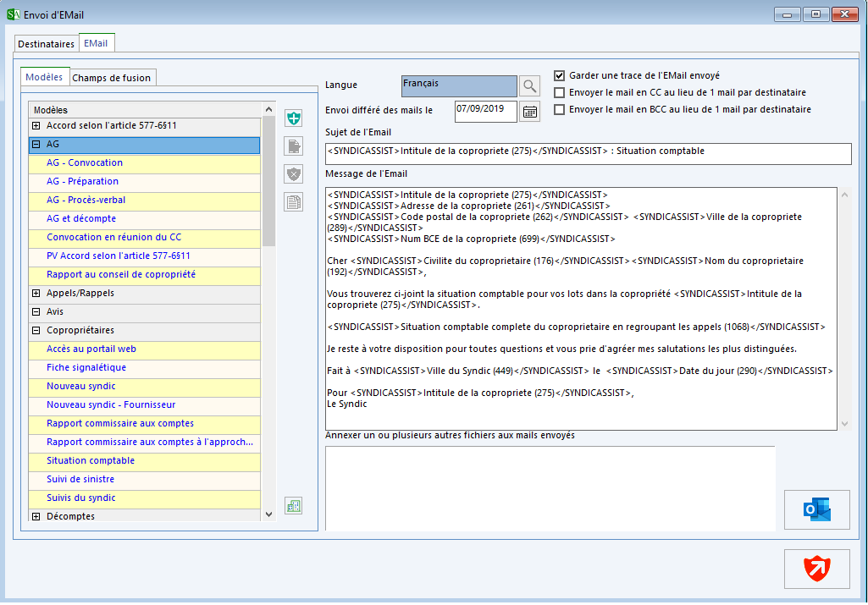Click model list scrollbar up arrow
This screenshot has width=868, height=605.
point(269,109)
